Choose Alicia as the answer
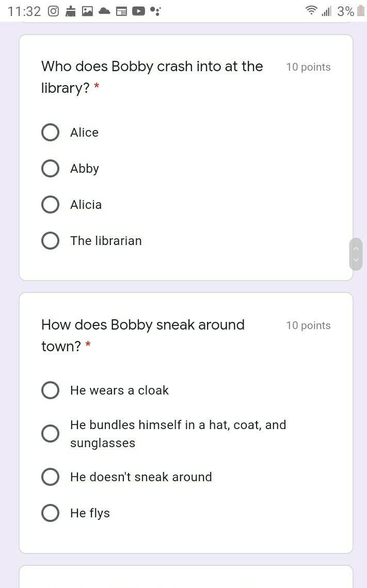The height and width of the screenshot is (588, 367). point(50,204)
